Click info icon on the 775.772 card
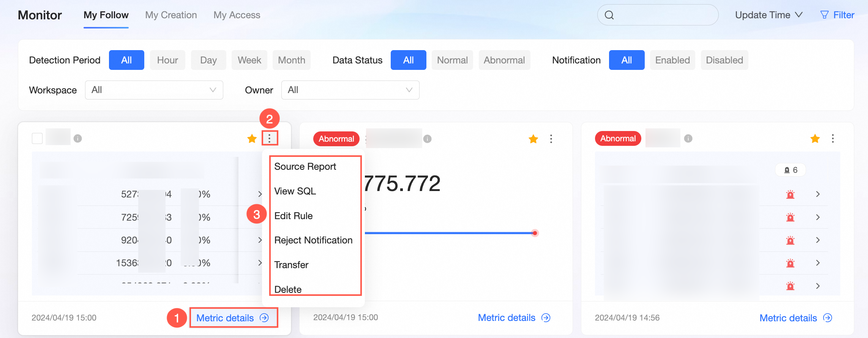Image resolution: width=868 pixels, height=338 pixels. pyautogui.click(x=428, y=139)
